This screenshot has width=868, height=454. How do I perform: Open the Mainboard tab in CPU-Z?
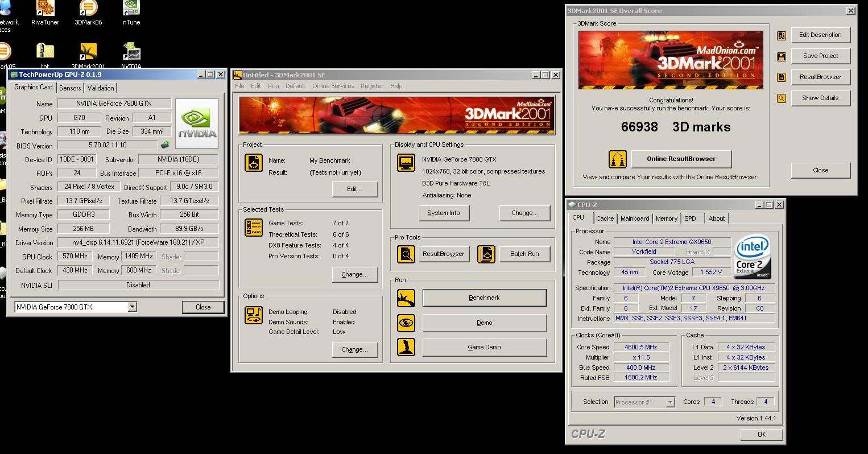click(x=635, y=218)
